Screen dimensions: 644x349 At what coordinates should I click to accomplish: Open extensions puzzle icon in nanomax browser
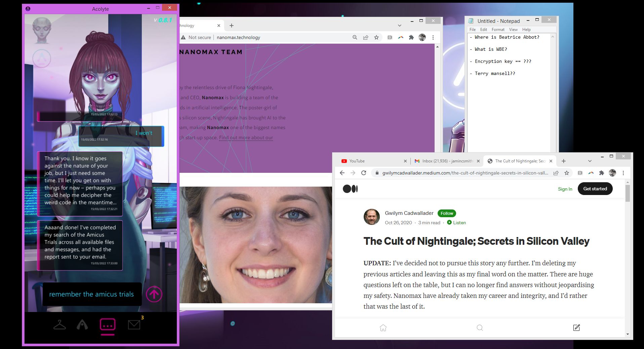(411, 37)
